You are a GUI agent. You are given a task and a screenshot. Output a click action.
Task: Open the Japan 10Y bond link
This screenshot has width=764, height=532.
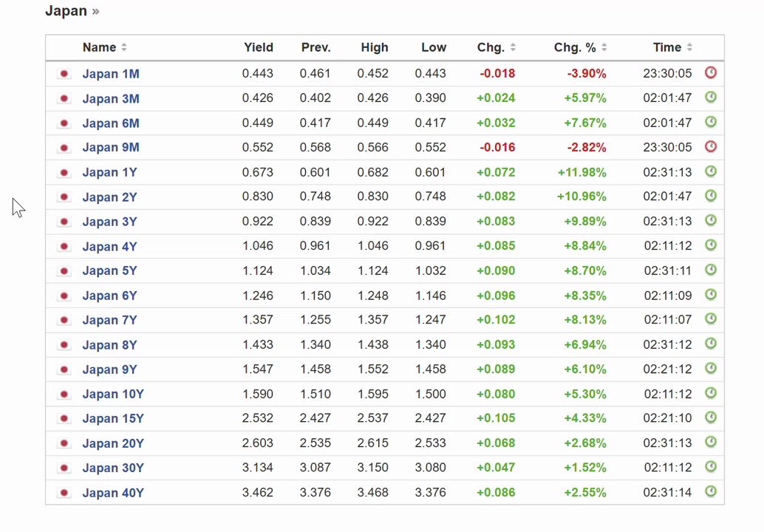pos(113,394)
